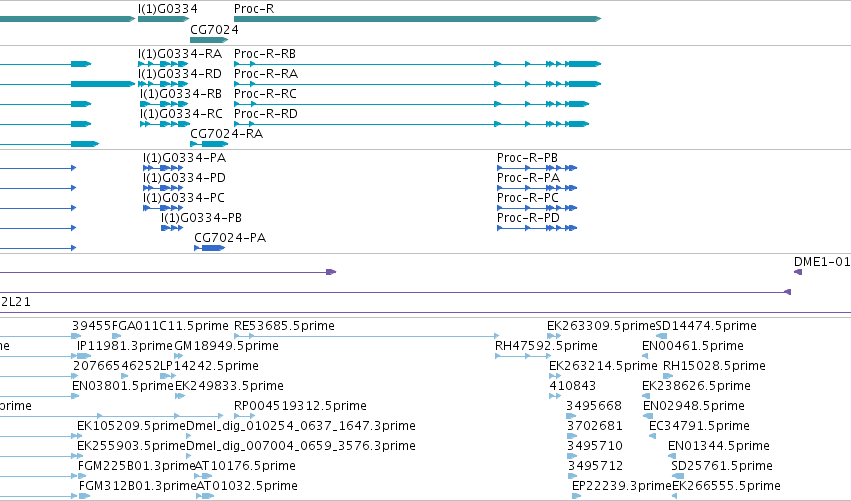
Task: Select the Proc-R gene bar
Action: [x=417, y=19]
